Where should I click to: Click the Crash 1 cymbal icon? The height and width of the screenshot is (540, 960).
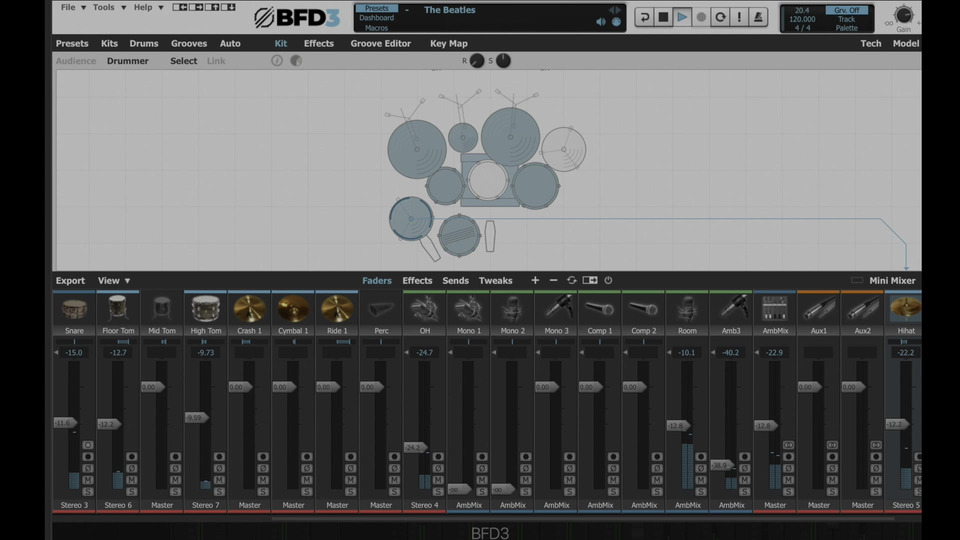249,309
